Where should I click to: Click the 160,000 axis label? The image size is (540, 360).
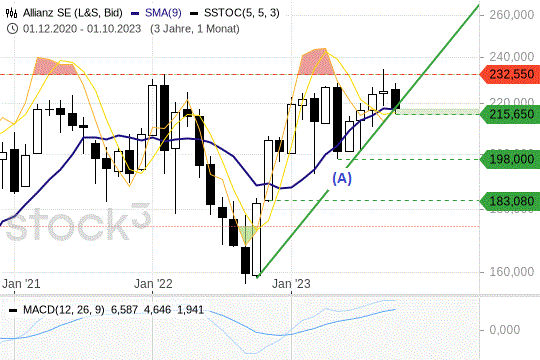[511, 272]
